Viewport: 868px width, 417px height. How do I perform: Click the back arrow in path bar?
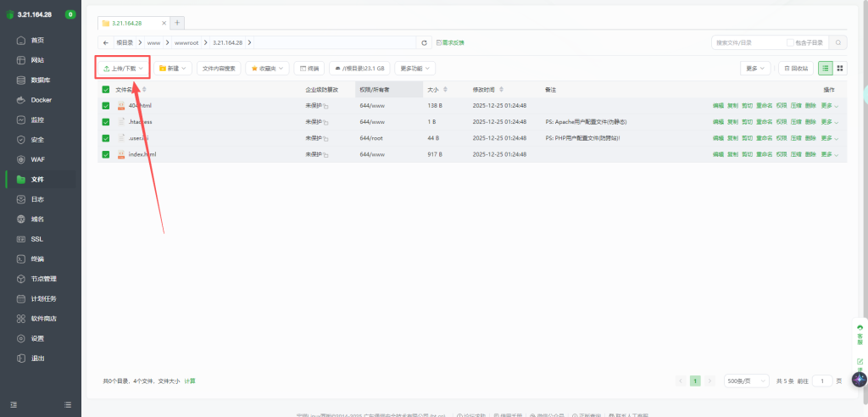point(106,42)
